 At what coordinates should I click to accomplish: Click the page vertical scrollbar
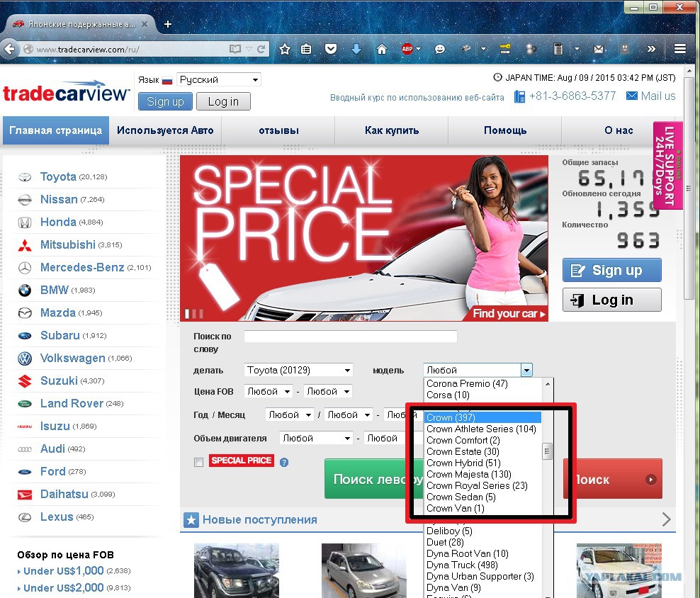pyautogui.click(x=689, y=188)
